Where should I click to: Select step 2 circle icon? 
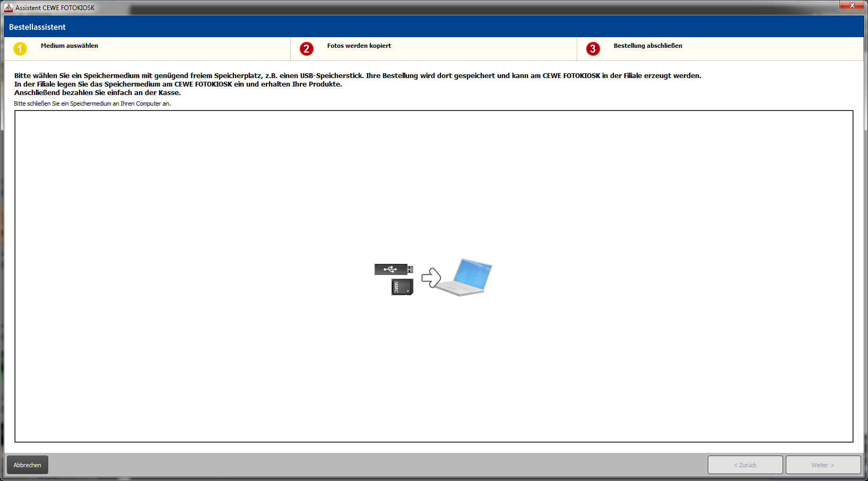[x=307, y=49]
